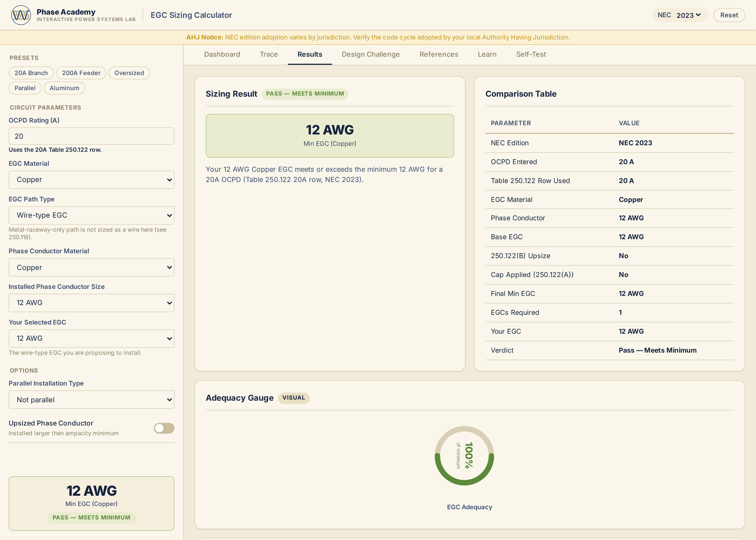
Task: Switch to the Trace tab
Action: coord(269,54)
